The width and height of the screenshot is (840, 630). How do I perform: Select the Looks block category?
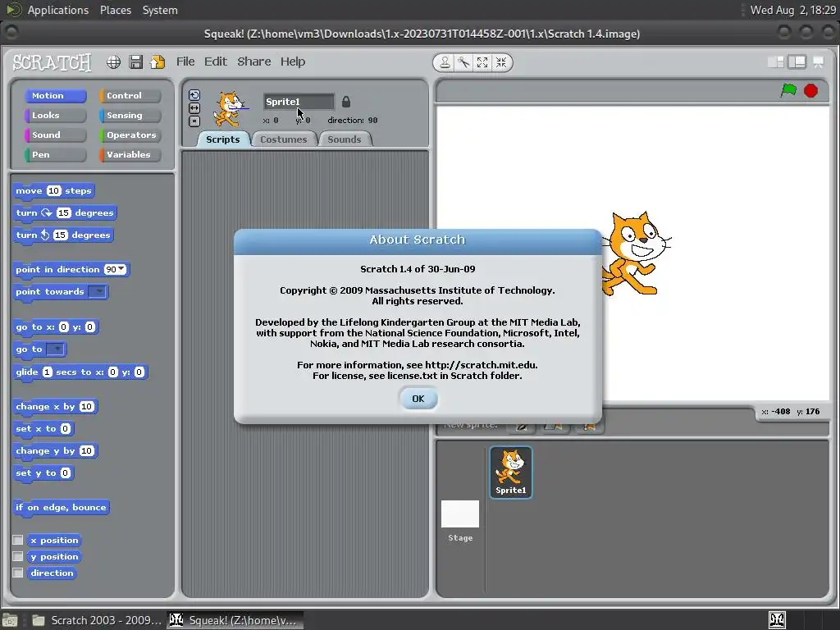pos(55,115)
